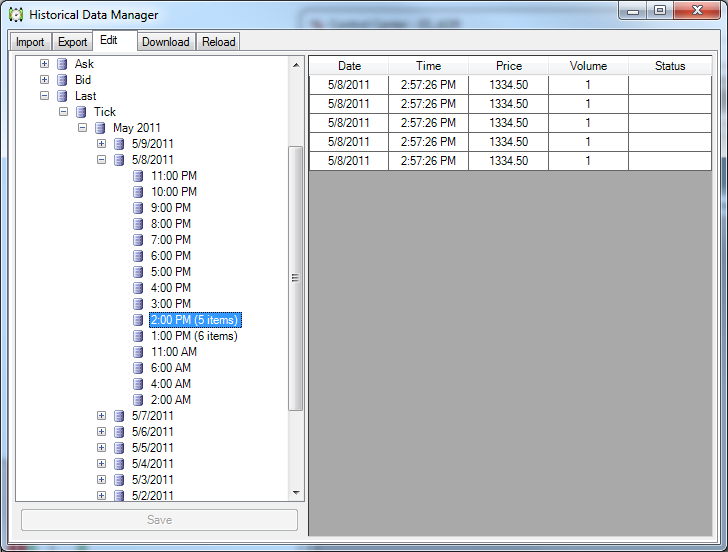Select the 11:00 AM tree entry
The height and width of the screenshot is (552, 728).
coord(174,352)
